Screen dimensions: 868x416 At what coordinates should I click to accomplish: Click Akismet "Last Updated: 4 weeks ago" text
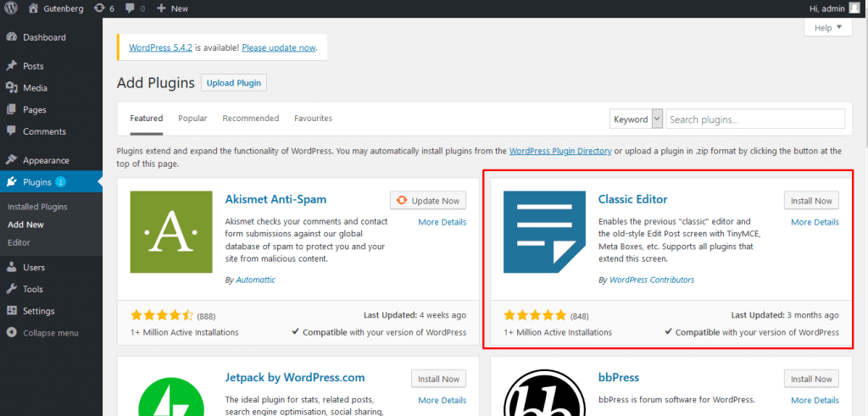[415, 315]
